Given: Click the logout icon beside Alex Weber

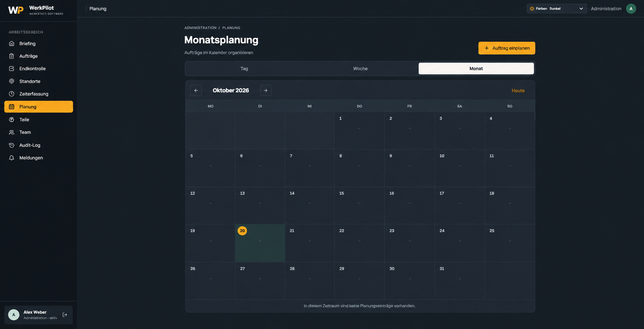Looking at the screenshot, I should [x=65, y=315].
